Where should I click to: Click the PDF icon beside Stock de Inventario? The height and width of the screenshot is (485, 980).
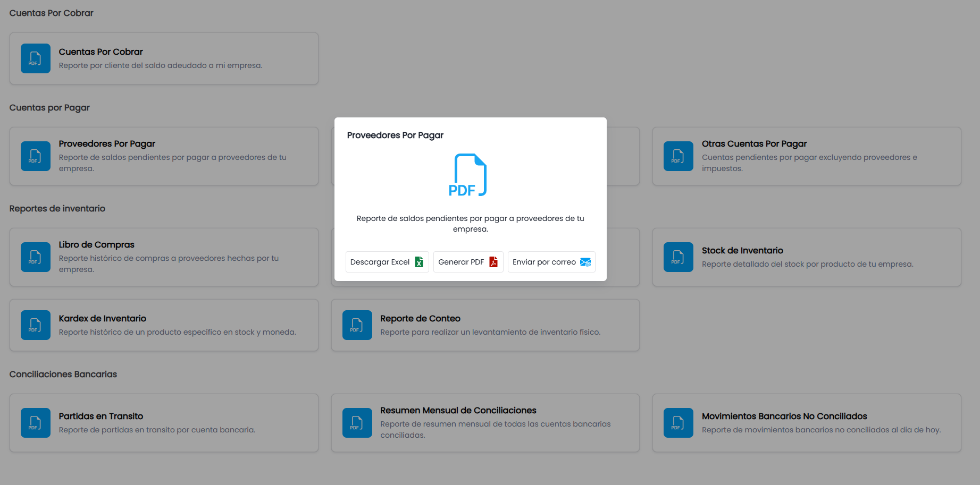coord(679,257)
